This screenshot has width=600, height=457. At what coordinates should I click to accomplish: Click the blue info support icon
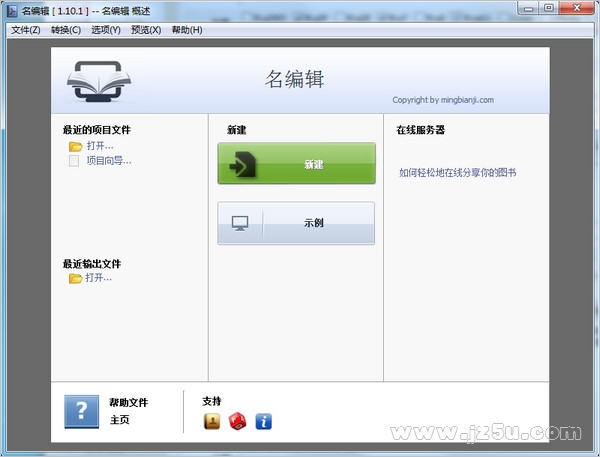click(264, 421)
